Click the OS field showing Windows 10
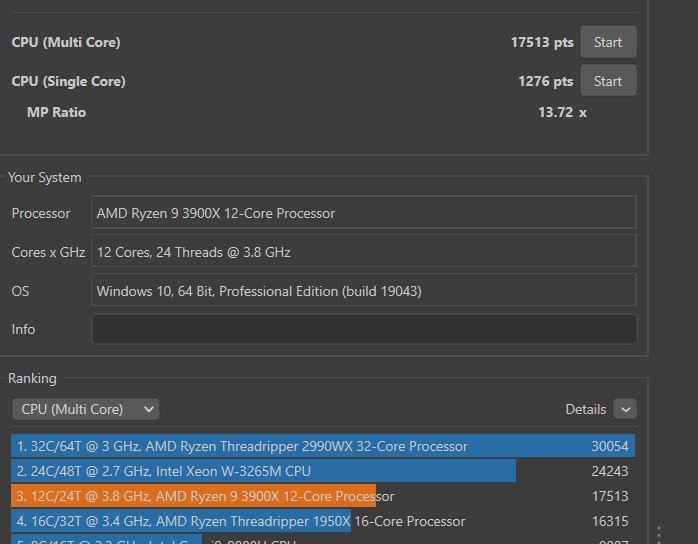The height and width of the screenshot is (544, 698). point(363,291)
